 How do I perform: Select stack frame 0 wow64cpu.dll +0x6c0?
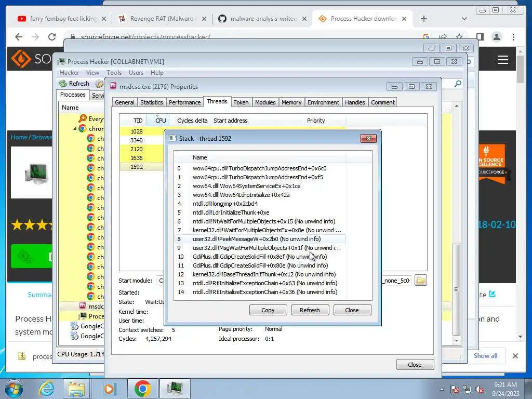pos(260,168)
